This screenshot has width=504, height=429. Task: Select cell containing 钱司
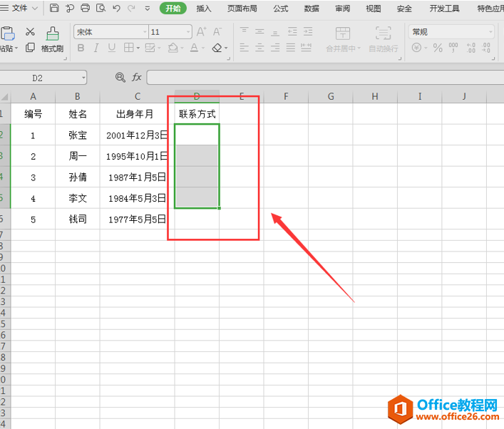78,219
